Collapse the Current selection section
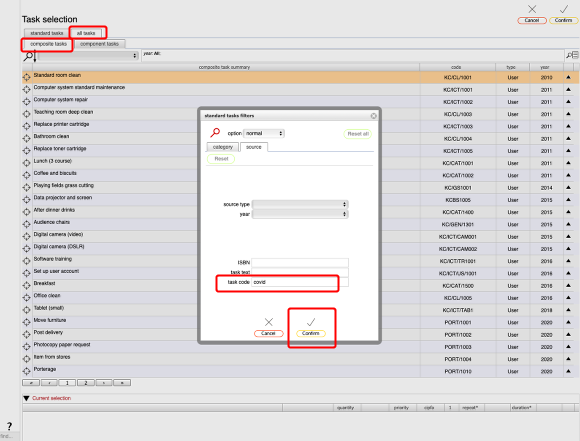 pos(26,398)
